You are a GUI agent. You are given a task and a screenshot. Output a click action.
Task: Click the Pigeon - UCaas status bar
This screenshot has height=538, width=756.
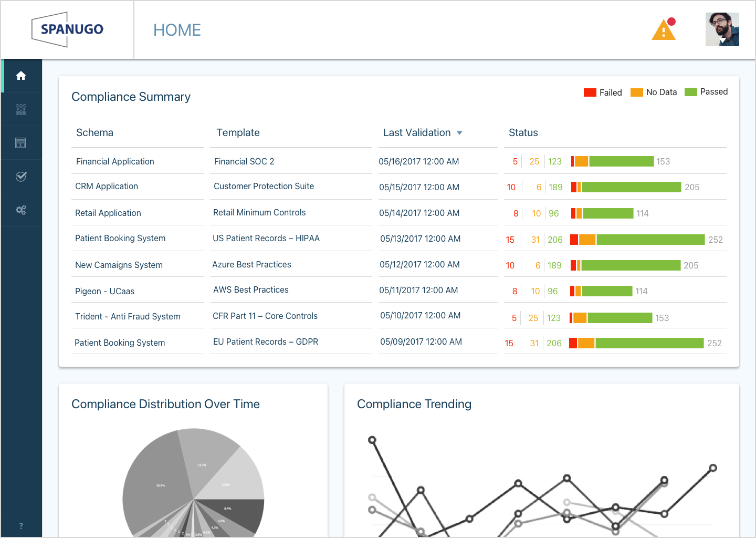coord(601,291)
